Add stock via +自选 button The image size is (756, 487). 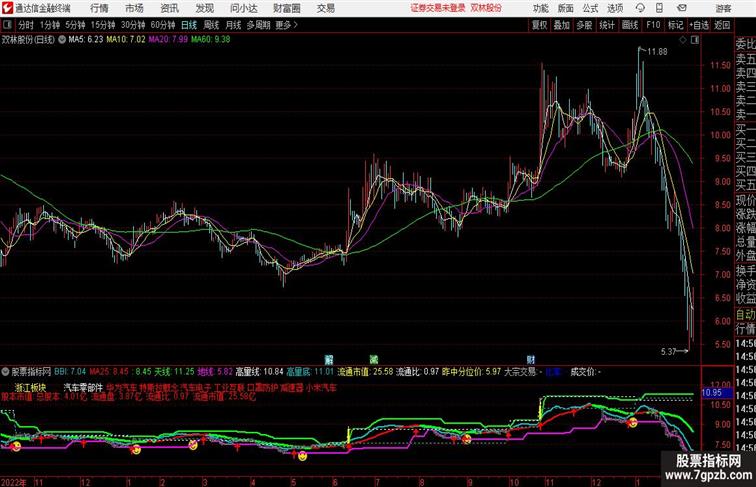[699, 25]
